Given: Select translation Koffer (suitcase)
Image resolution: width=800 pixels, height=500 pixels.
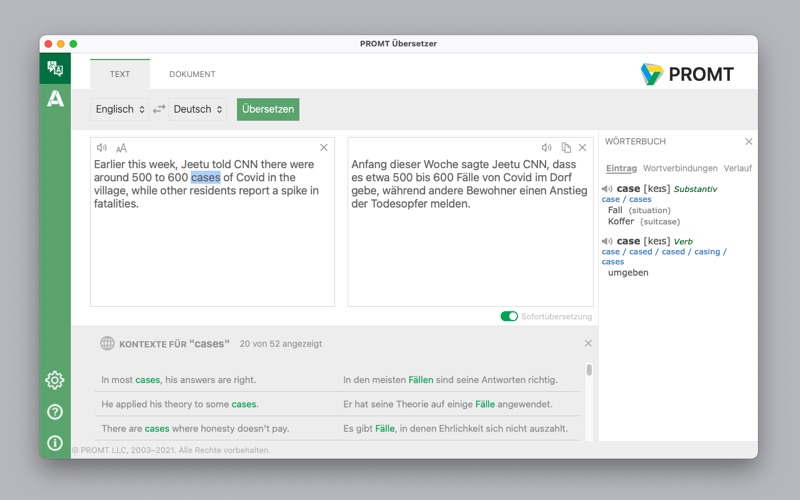Looking at the screenshot, I should (x=644, y=221).
